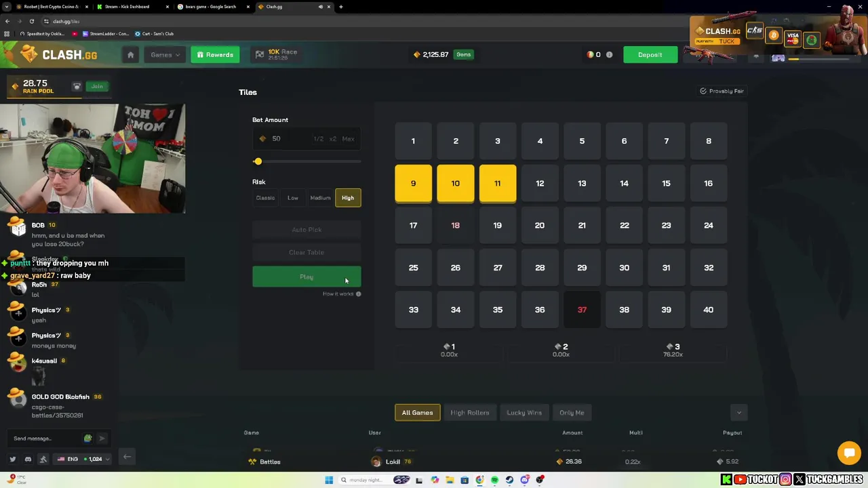Open ENG chat language dropdown

click(x=83, y=460)
